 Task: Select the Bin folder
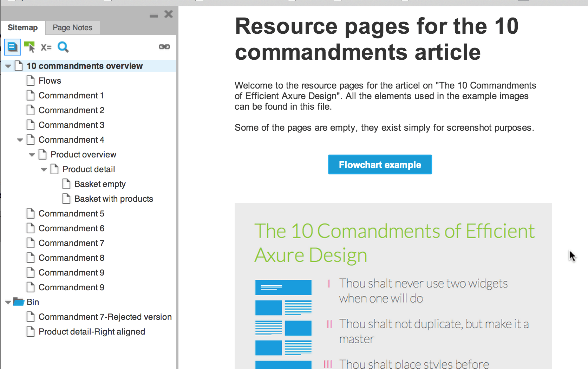[33, 302]
